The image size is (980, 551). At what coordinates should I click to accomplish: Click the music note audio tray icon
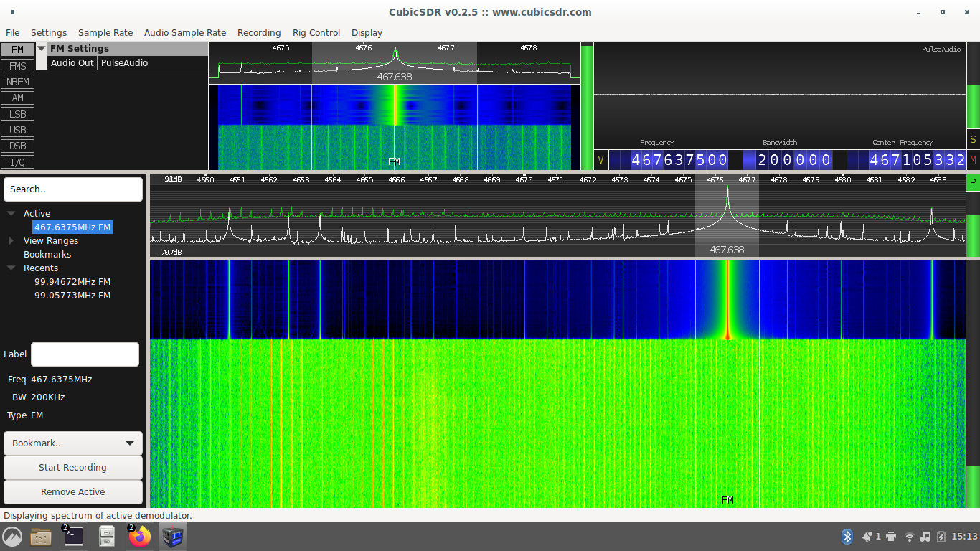click(x=925, y=536)
